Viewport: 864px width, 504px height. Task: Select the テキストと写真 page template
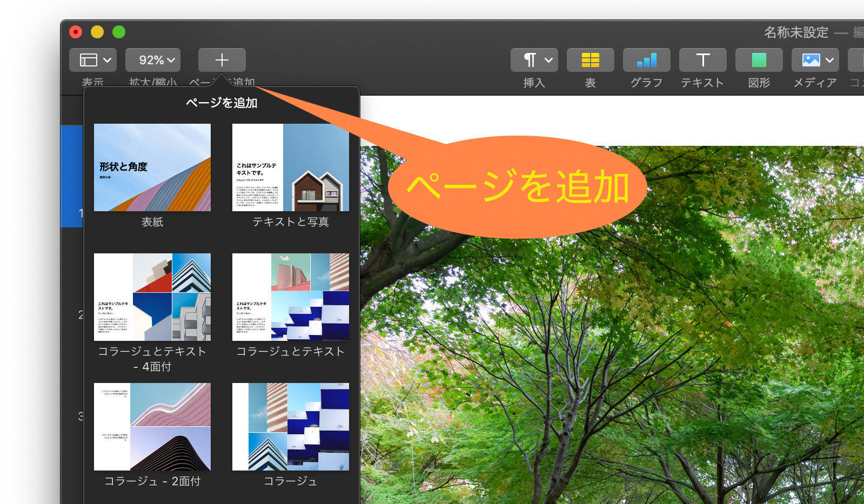pyautogui.click(x=291, y=167)
